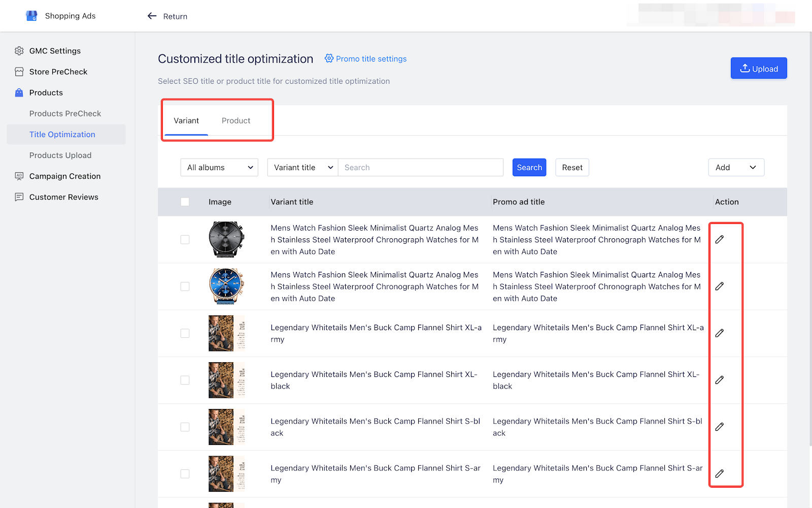Click the blue Search button
This screenshot has width=812, height=508.
529,168
